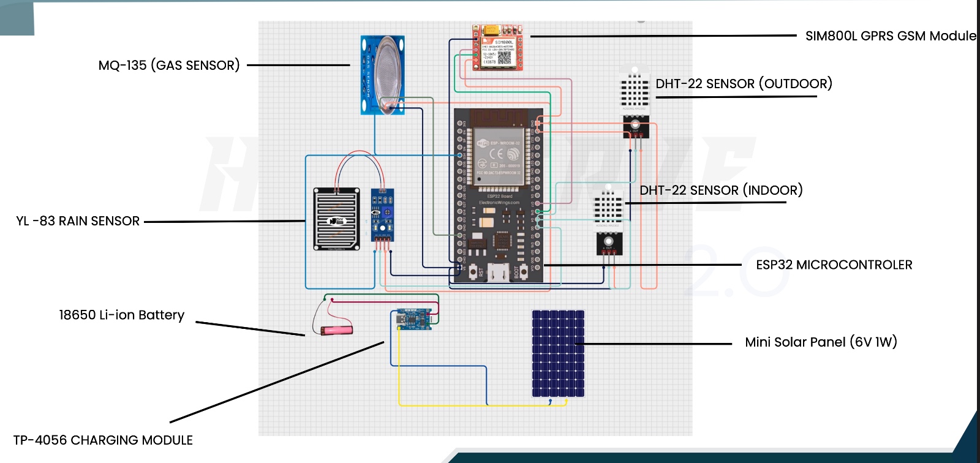The width and height of the screenshot is (980, 463).
Task: Click the 'YL -83 RAIN SENSOR' label
Action: (x=78, y=221)
